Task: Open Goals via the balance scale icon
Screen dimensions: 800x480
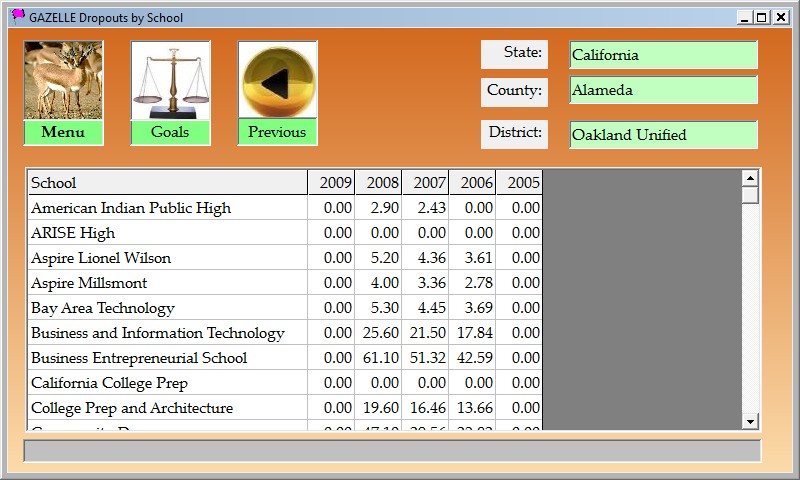Action: coord(170,81)
